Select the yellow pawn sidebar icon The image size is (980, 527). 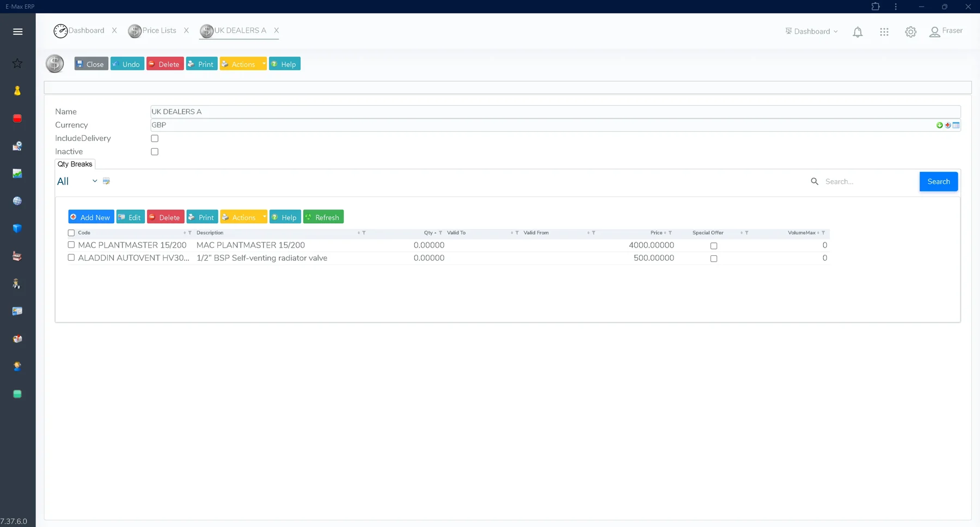click(17, 91)
